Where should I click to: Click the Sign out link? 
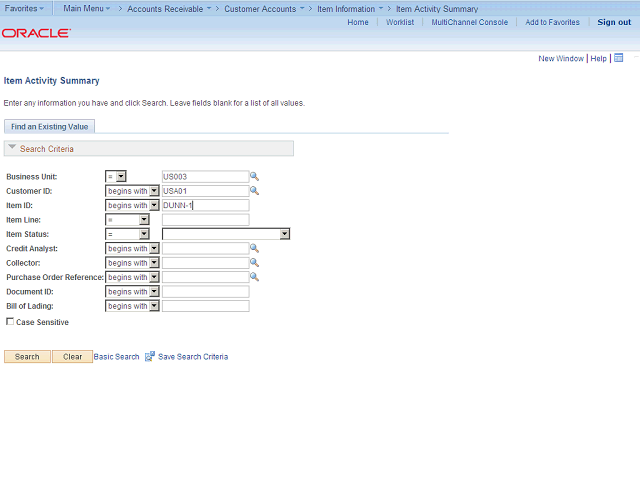click(x=614, y=22)
